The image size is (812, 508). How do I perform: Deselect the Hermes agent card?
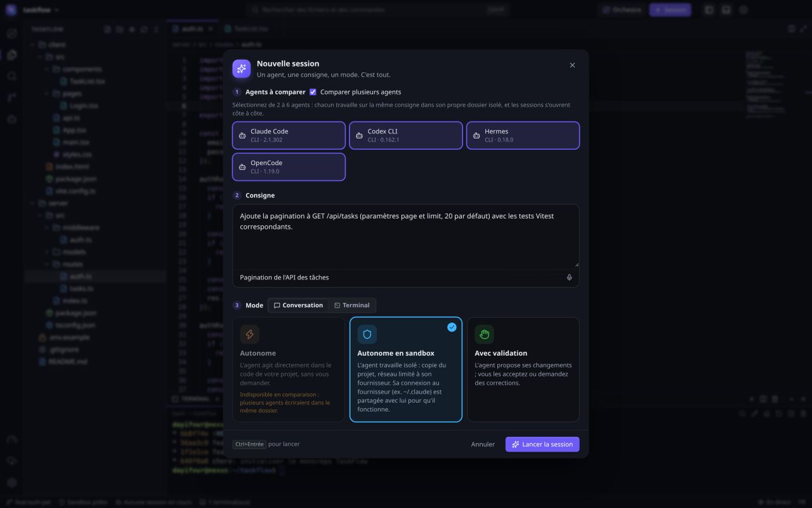pos(523,135)
